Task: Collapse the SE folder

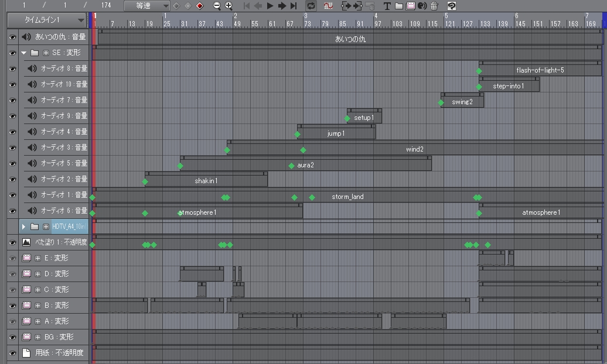Action: [x=24, y=53]
